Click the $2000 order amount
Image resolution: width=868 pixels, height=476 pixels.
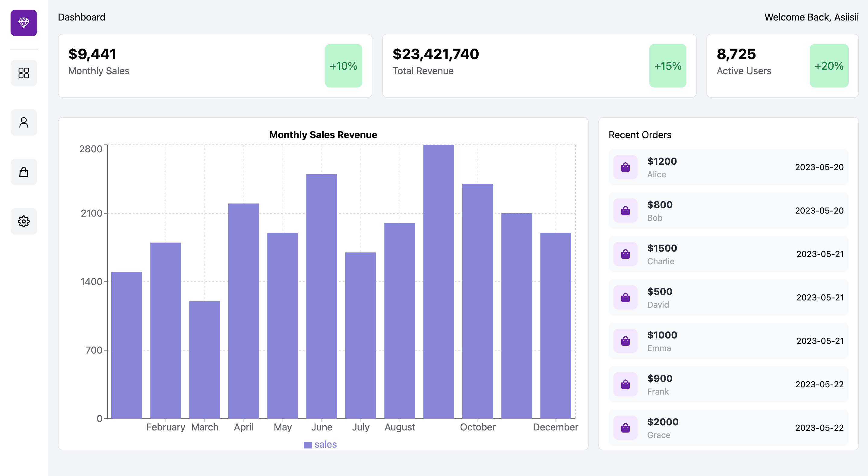click(663, 422)
